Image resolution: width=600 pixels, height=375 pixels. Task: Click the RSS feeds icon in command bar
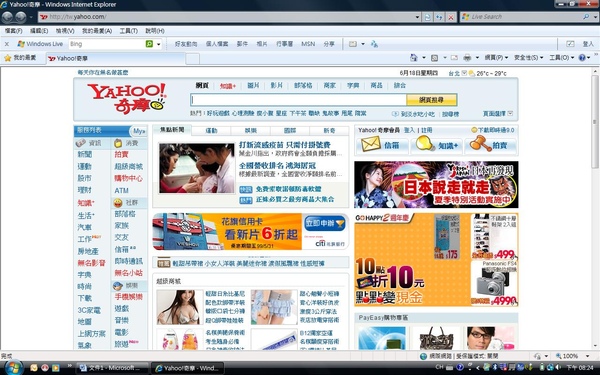click(435, 58)
